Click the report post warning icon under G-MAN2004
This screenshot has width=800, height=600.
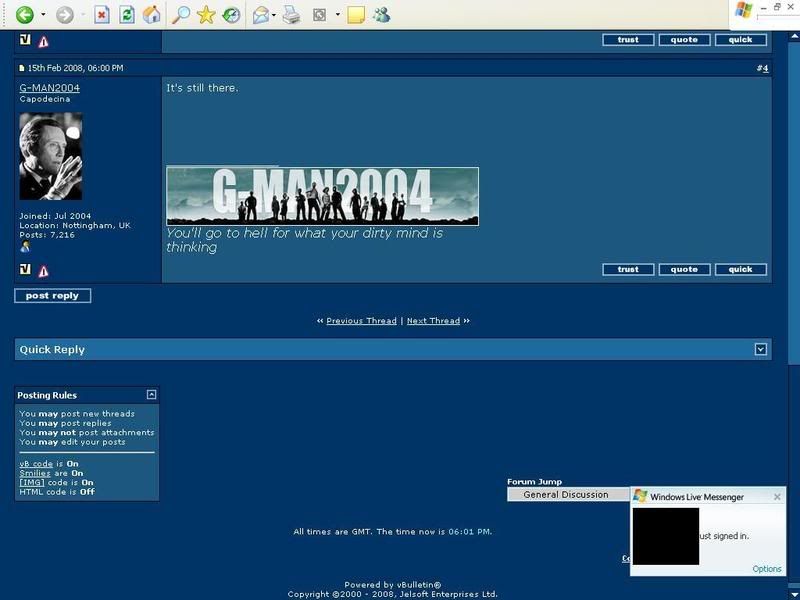(x=43, y=271)
